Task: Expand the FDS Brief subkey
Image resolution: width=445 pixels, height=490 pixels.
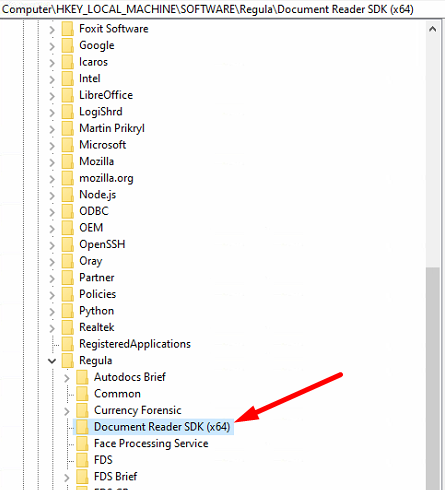Action: pos(67,478)
